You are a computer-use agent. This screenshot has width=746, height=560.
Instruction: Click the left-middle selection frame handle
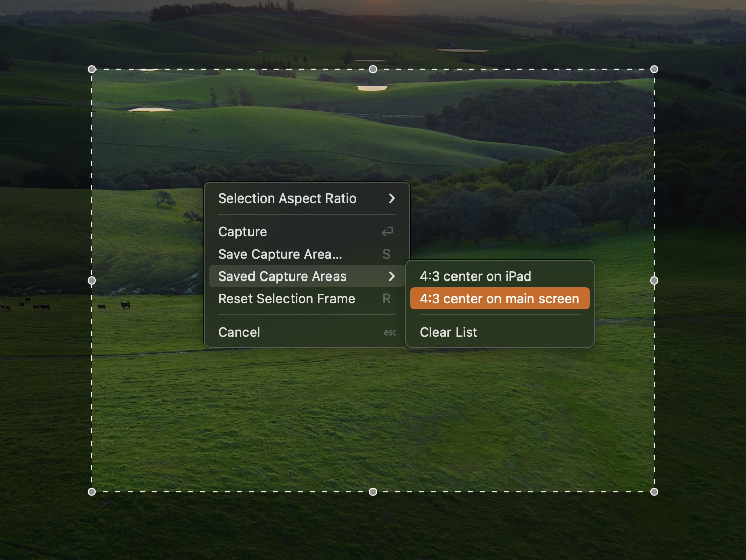tap(92, 281)
